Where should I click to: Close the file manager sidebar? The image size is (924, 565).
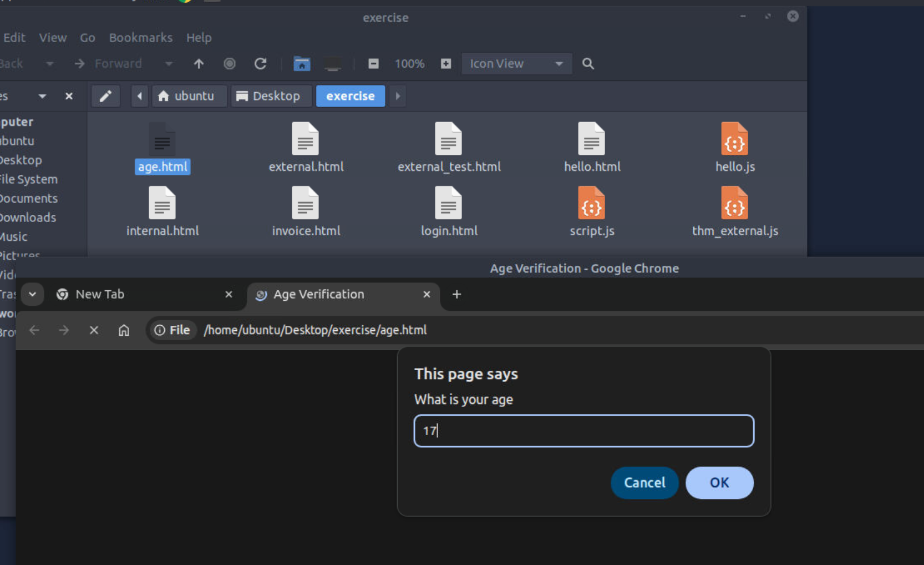69,96
